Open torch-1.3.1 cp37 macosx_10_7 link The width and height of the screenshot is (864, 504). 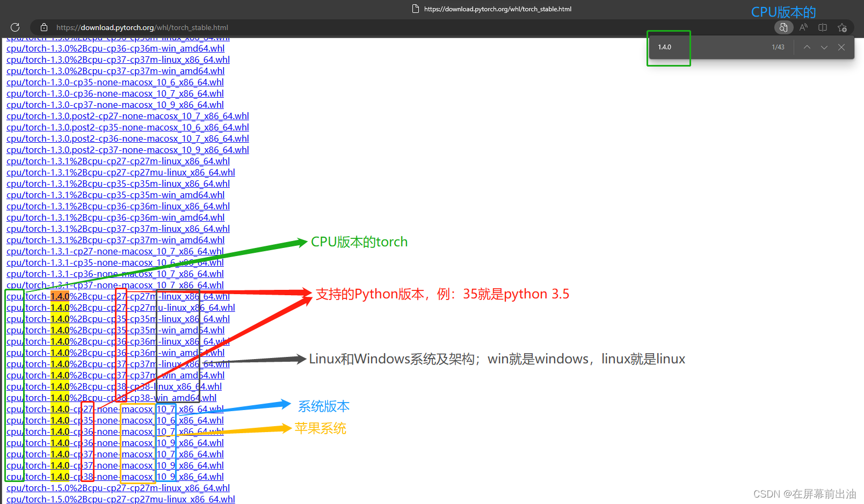(115, 285)
